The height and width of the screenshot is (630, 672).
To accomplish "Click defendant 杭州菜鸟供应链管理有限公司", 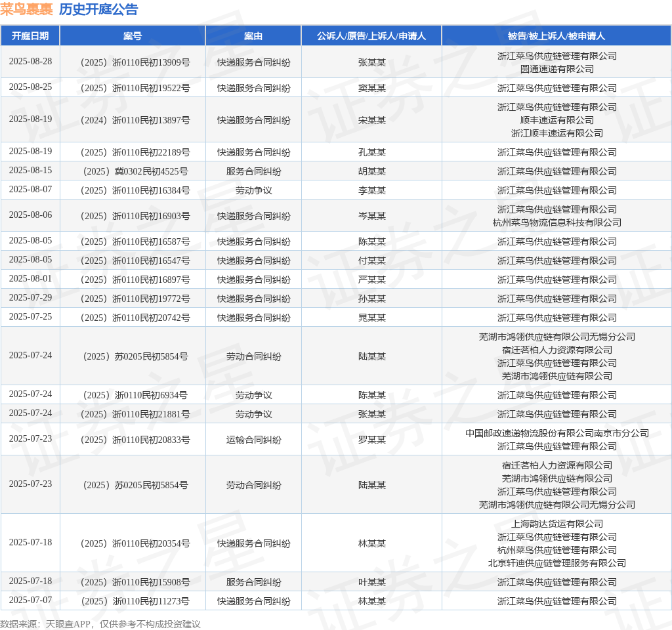I will click(x=557, y=551).
